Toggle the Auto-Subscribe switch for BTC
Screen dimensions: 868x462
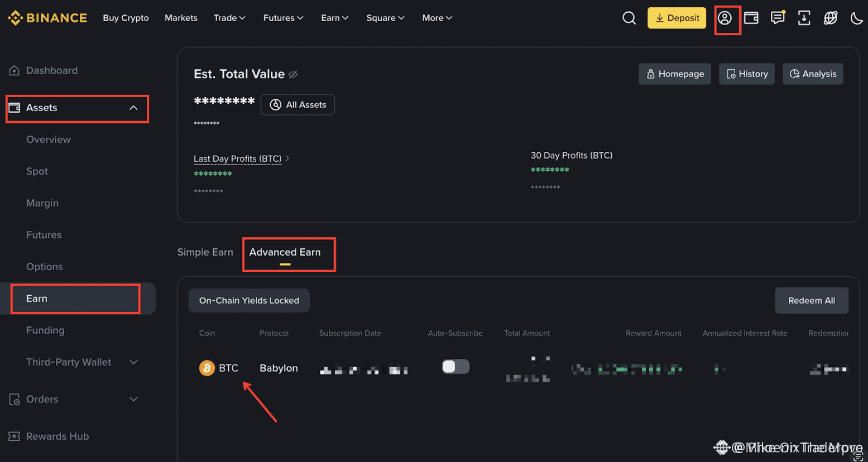[455, 367]
